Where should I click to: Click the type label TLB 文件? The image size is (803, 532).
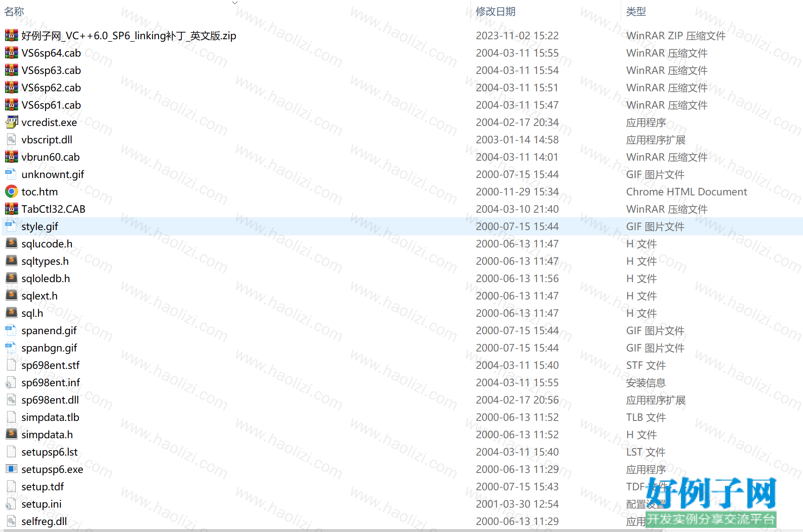pos(646,417)
